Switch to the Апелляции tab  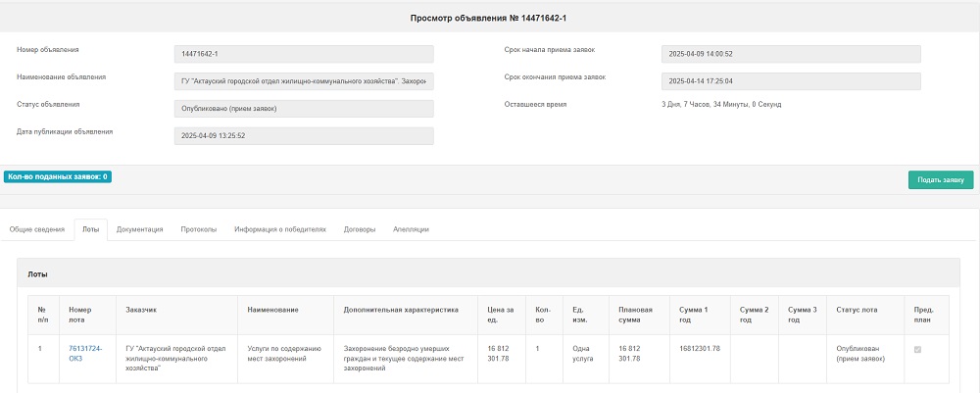point(411,229)
